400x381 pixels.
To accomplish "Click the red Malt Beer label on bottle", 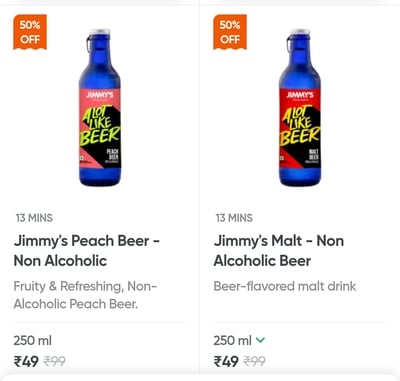I will pyautogui.click(x=300, y=128).
